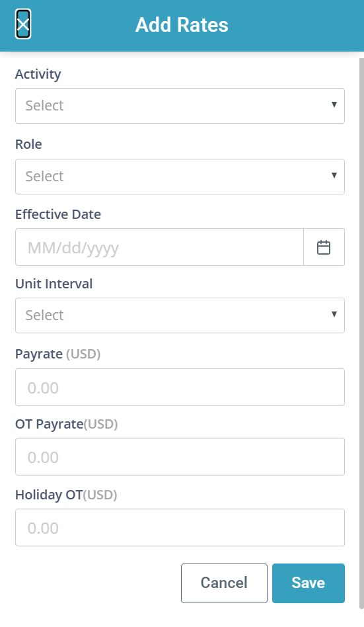
Task: Click the Unit Interval Select placeholder text
Action: coord(44,315)
